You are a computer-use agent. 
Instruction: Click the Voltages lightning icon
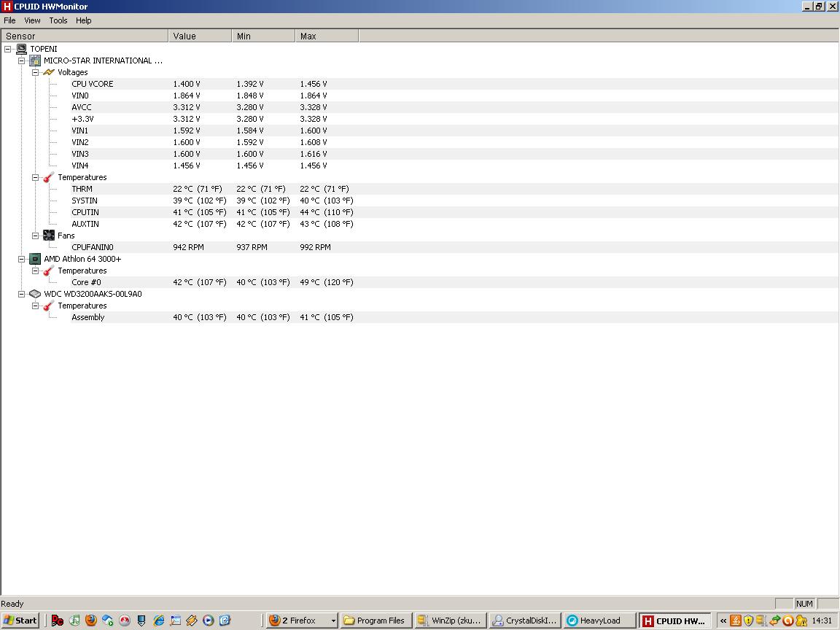coord(49,72)
